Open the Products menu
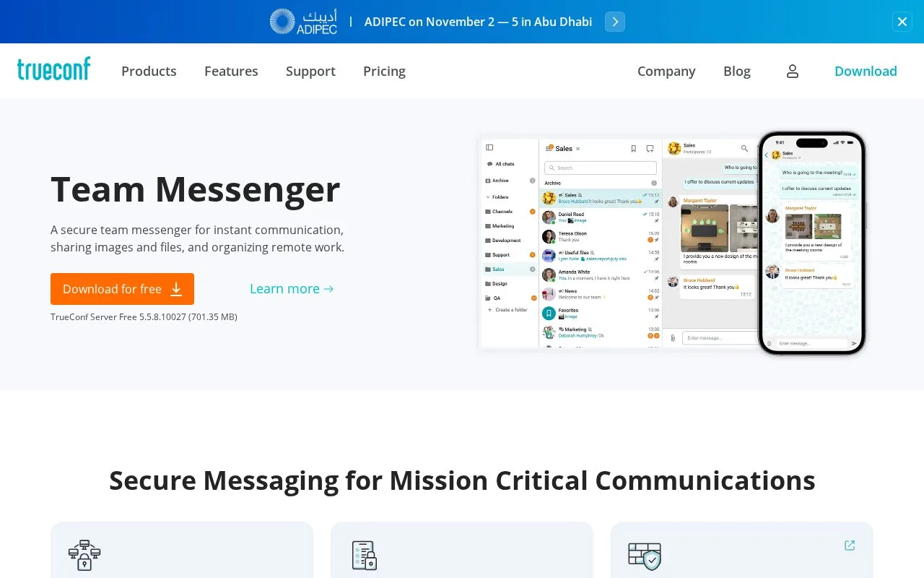This screenshot has height=578, width=924. 149,71
